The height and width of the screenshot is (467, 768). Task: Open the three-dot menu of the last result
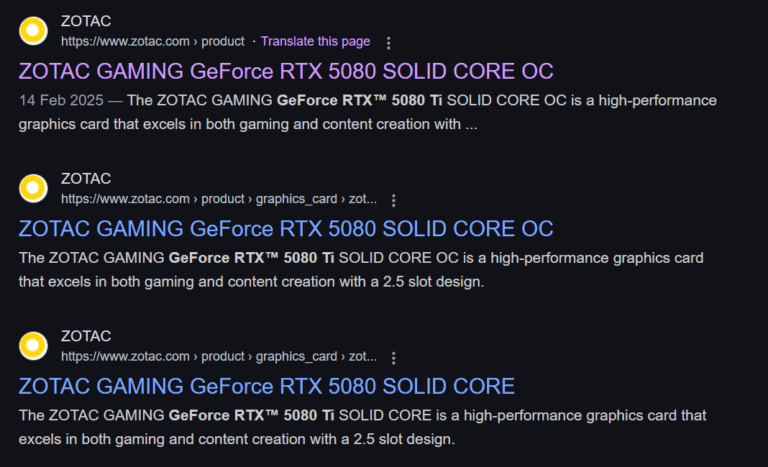pos(393,358)
